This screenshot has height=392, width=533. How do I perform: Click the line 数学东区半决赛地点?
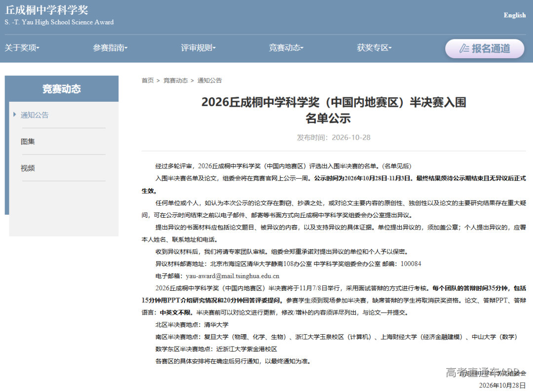[x=216, y=349]
